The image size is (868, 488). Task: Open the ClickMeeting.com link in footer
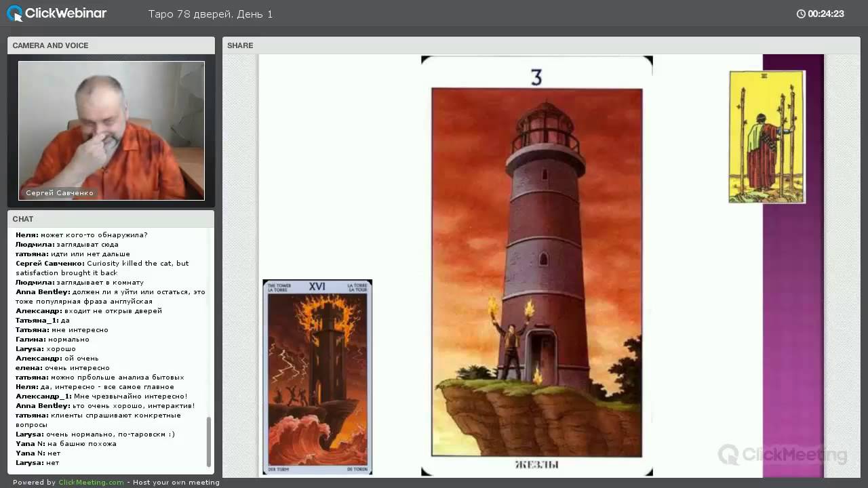click(x=92, y=483)
